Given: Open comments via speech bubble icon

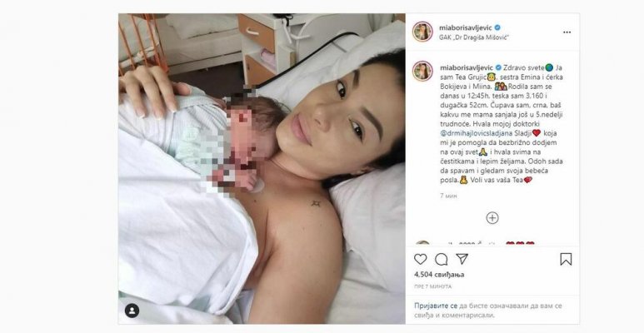Looking at the screenshot, I should (x=442, y=259).
